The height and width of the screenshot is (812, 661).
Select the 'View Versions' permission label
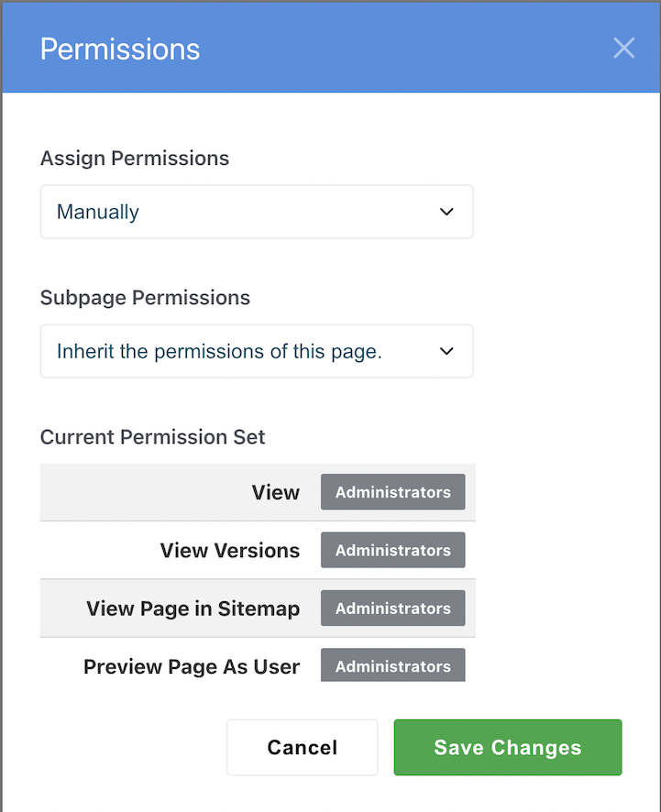(229, 550)
